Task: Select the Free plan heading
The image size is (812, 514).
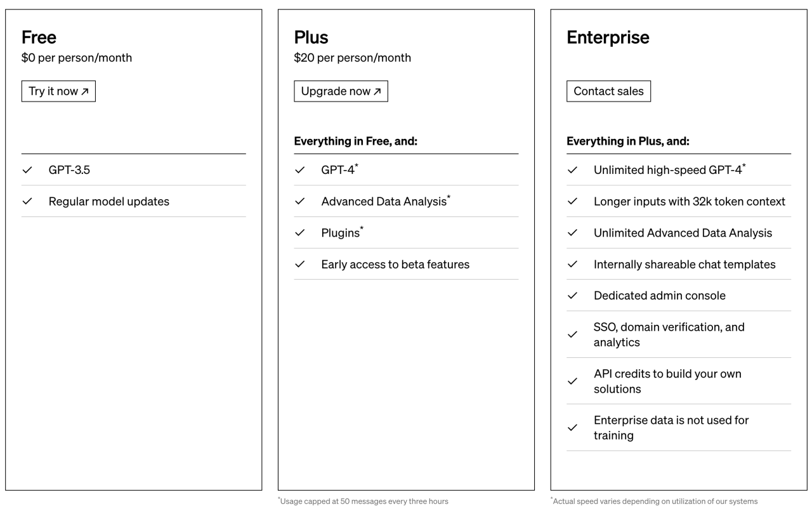Action: [x=39, y=37]
